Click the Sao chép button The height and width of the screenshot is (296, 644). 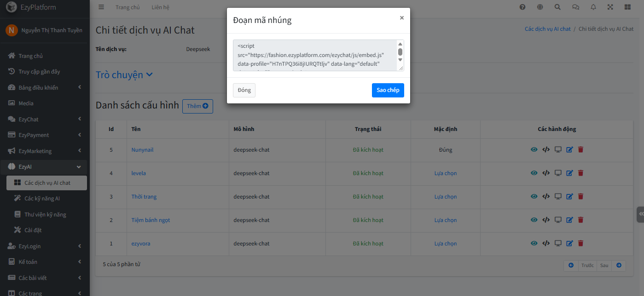tap(388, 90)
